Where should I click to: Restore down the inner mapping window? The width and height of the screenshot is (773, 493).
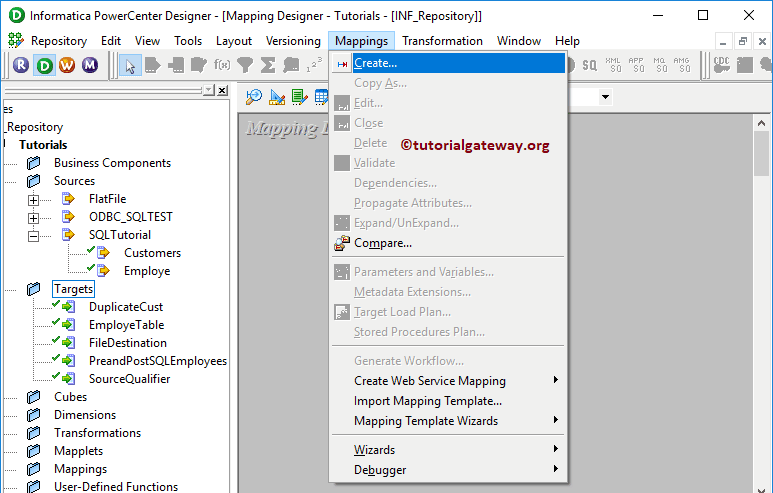(742, 41)
